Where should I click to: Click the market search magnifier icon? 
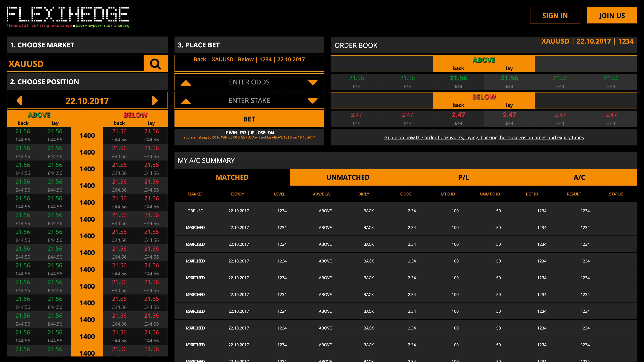[155, 64]
